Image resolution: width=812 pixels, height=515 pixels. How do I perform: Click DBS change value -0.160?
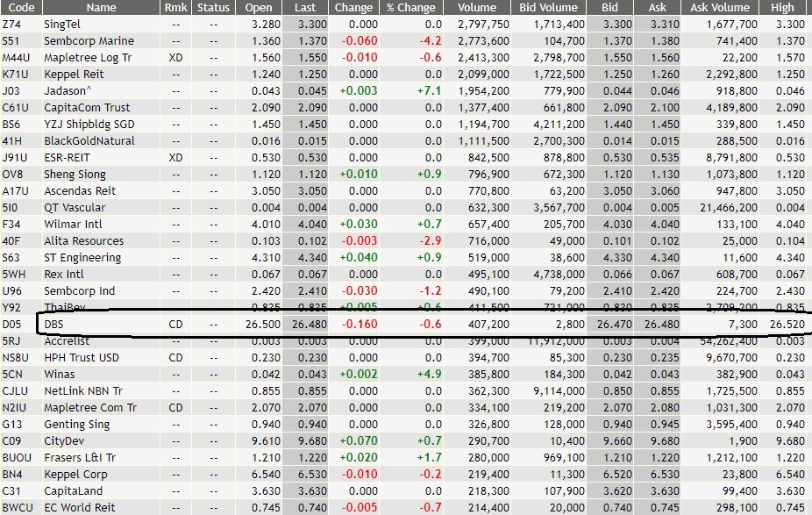click(360, 325)
